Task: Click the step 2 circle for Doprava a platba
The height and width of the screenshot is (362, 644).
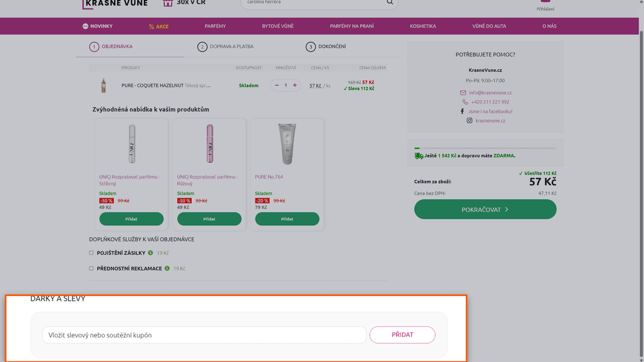Action: pyautogui.click(x=202, y=47)
